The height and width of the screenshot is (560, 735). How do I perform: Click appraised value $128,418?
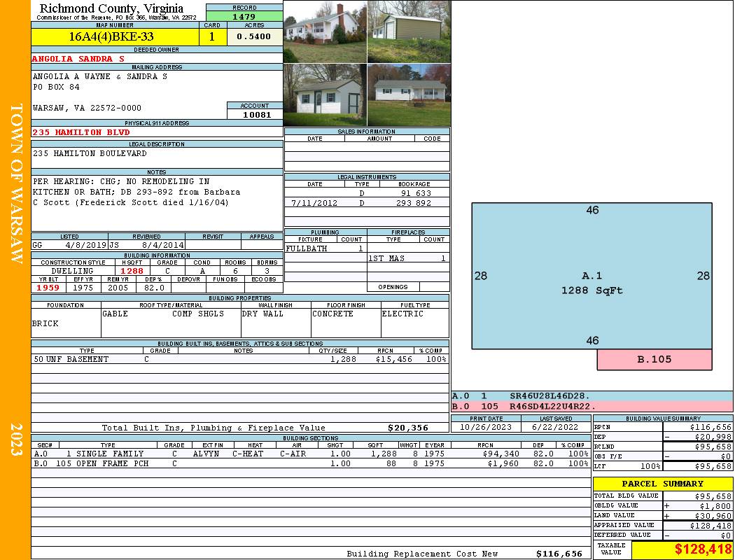coord(710,526)
